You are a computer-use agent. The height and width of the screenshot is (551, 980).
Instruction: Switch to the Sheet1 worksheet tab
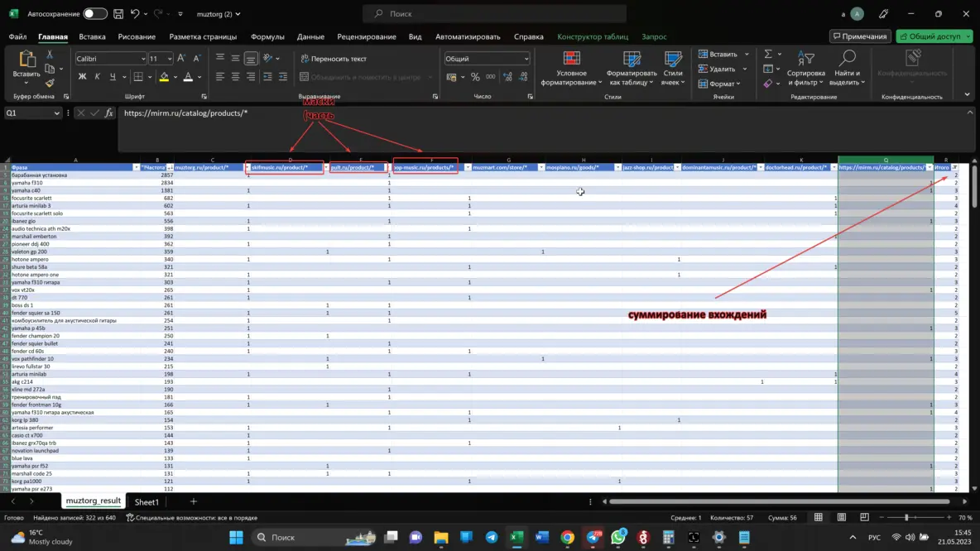pos(147,501)
